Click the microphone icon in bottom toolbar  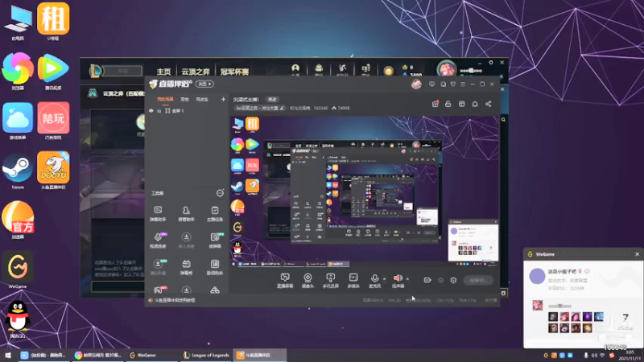click(374, 278)
